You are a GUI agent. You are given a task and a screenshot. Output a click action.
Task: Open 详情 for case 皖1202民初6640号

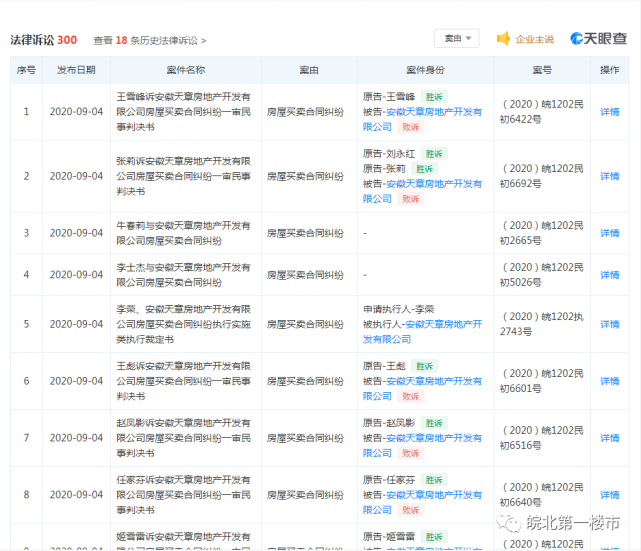click(610, 495)
